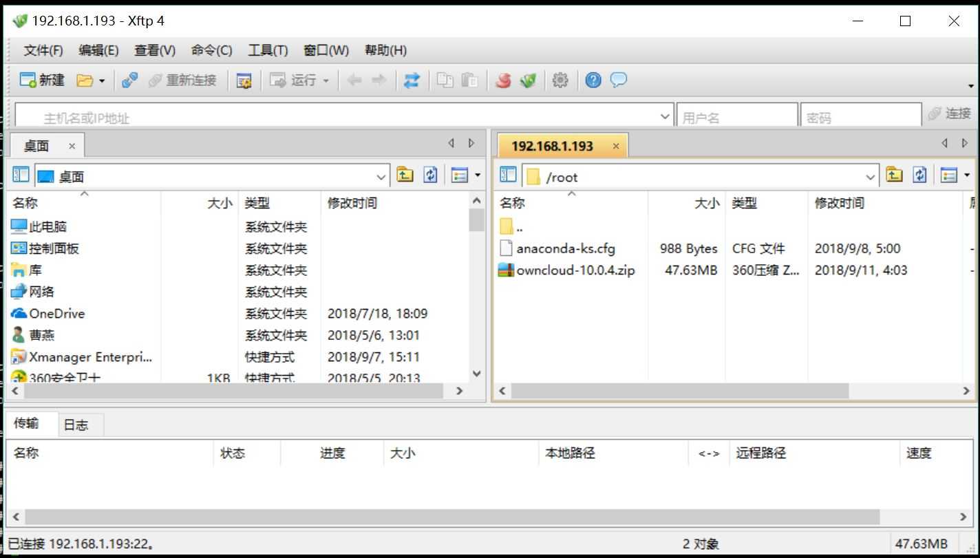Open the Tools (工具) menu
This screenshot has width=980, height=558.
268,50
